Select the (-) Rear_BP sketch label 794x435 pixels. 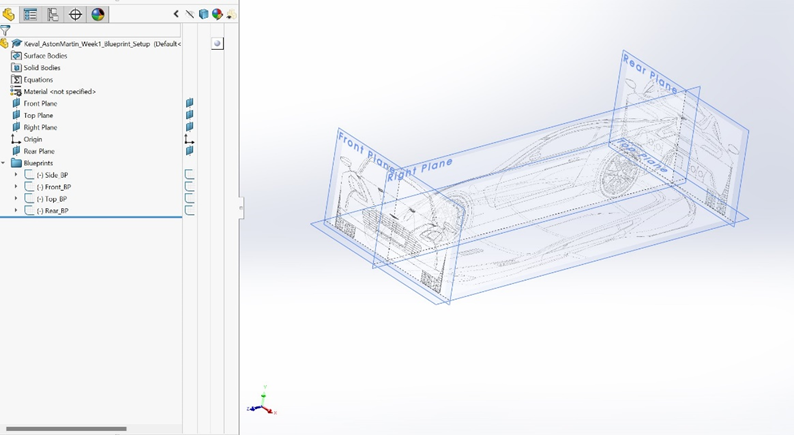tap(53, 211)
